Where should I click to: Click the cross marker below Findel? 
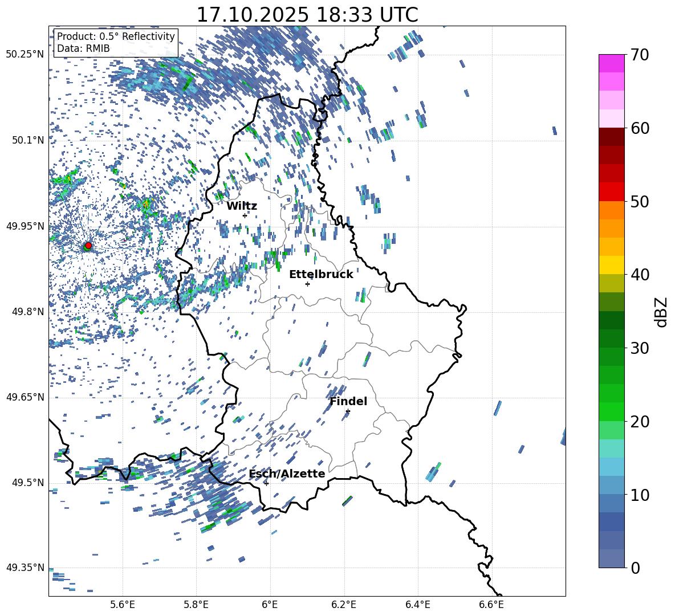coord(348,411)
